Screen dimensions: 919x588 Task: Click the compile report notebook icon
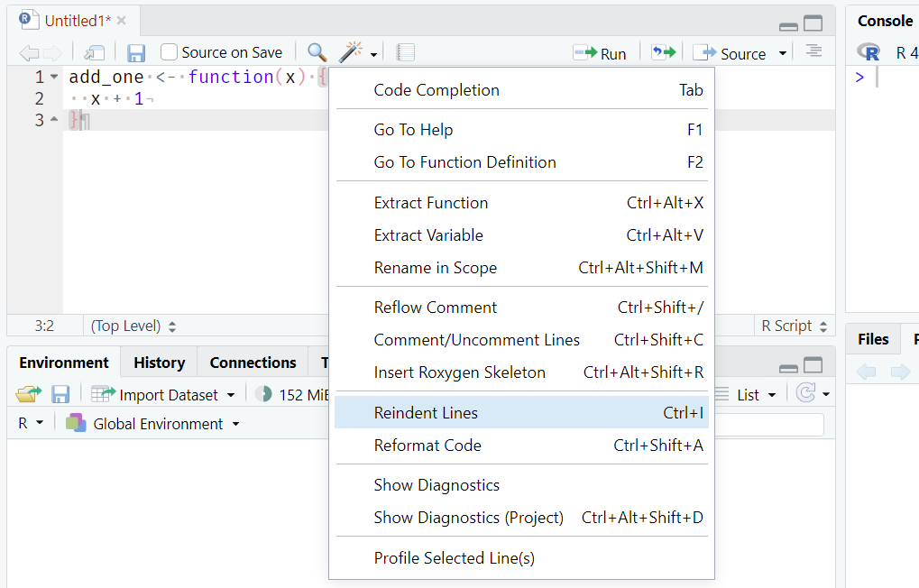[x=406, y=53]
